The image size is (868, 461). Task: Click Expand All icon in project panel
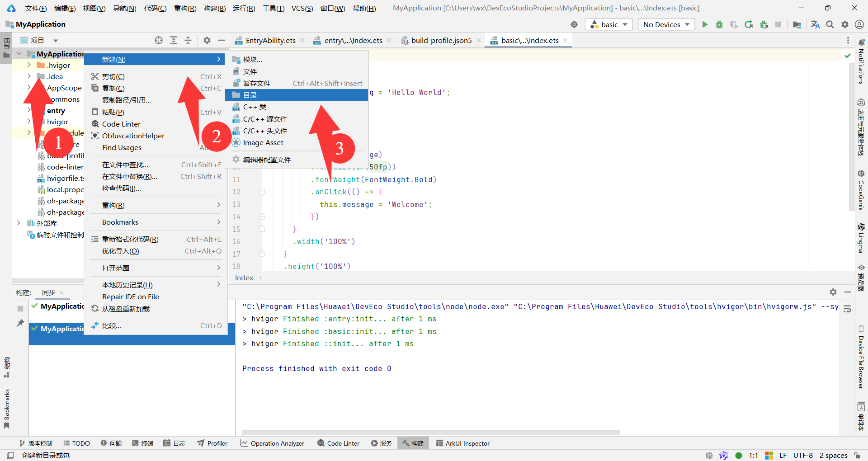coord(173,40)
